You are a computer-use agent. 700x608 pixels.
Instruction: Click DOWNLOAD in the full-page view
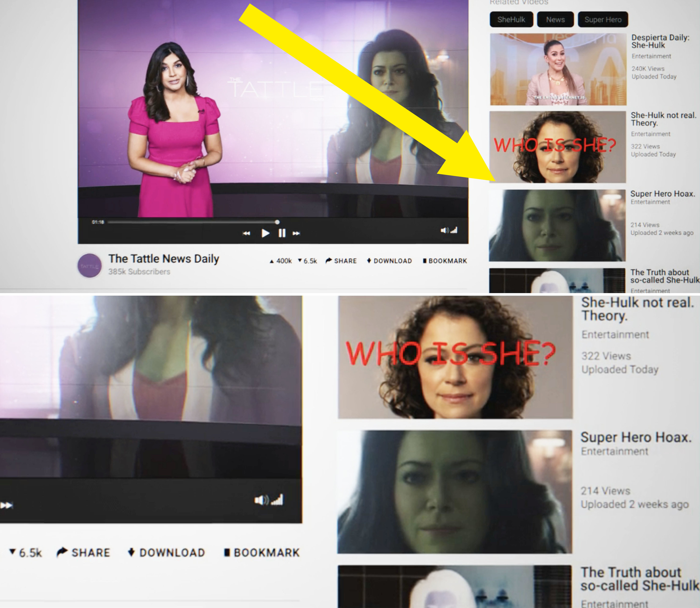389,261
